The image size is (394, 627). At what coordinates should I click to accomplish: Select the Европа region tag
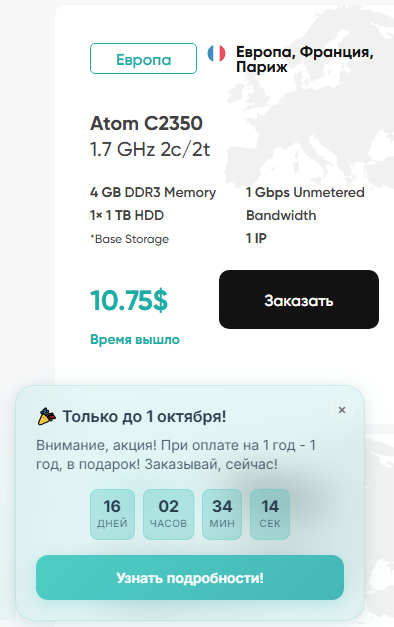[x=143, y=59]
